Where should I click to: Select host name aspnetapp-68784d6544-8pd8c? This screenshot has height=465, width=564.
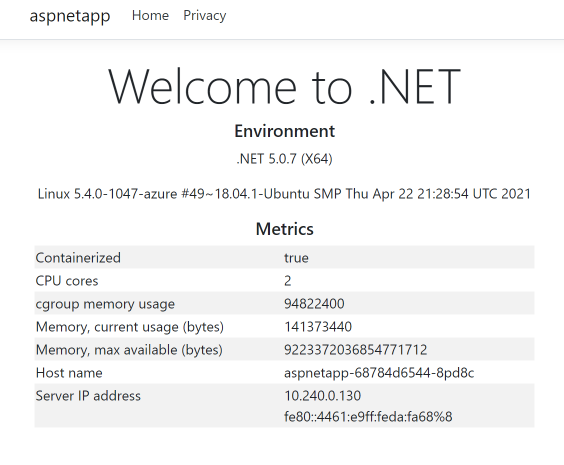[379, 373]
